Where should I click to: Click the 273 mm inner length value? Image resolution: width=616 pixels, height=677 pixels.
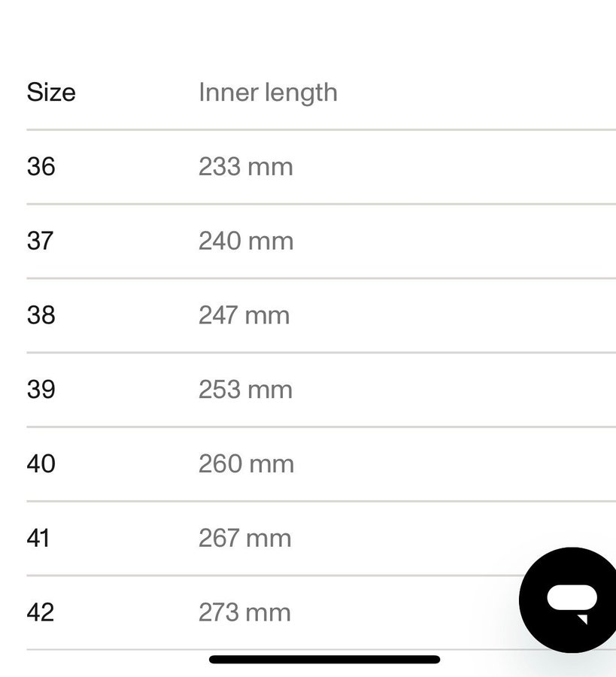click(x=244, y=612)
